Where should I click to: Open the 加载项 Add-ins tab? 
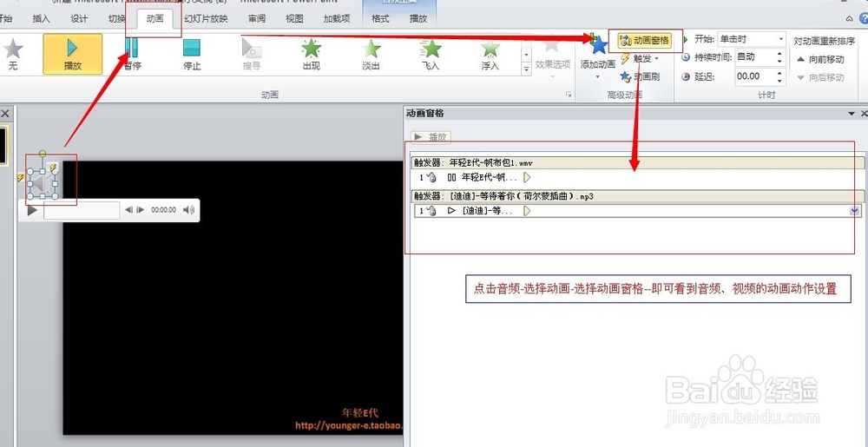pyautogui.click(x=337, y=19)
